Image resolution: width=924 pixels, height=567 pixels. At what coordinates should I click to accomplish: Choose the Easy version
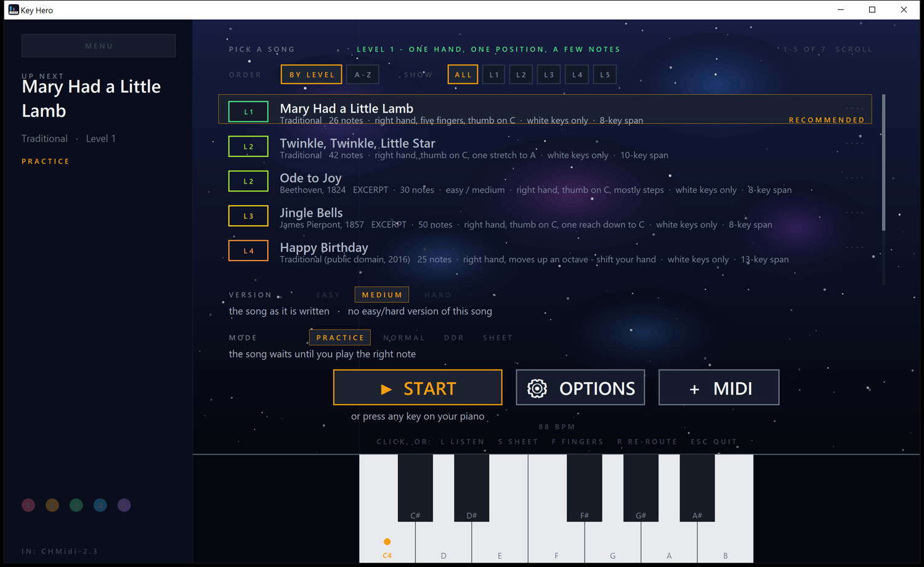328,295
